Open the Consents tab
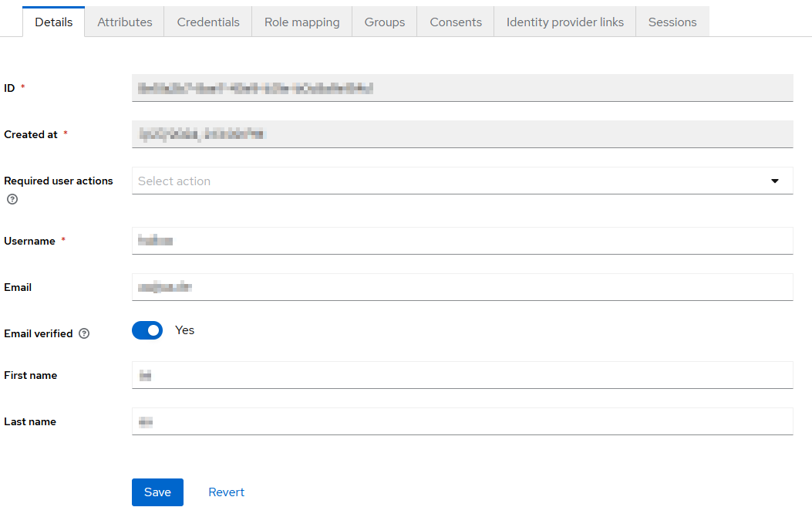The height and width of the screenshot is (524, 812). pyautogui.click(x=456, y=22)
